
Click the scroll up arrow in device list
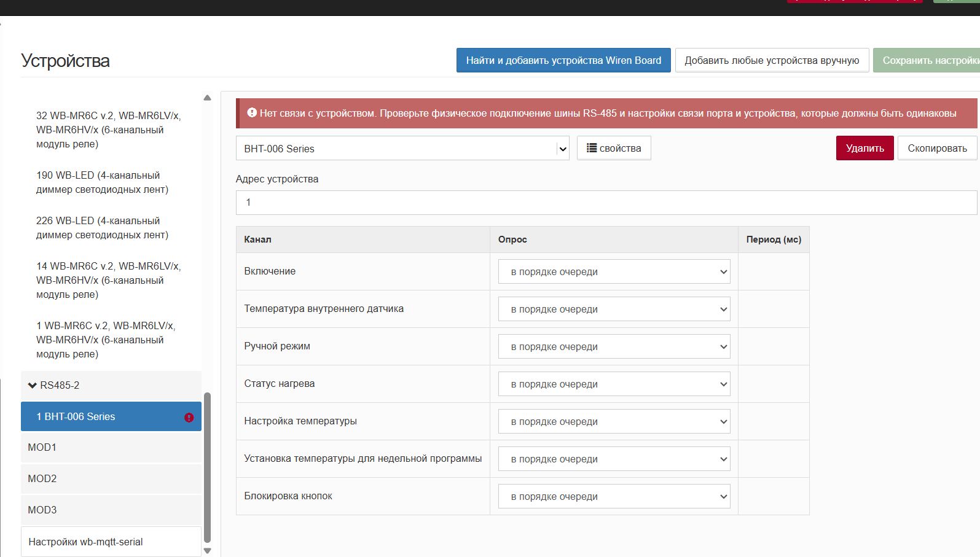pos(207,98)
